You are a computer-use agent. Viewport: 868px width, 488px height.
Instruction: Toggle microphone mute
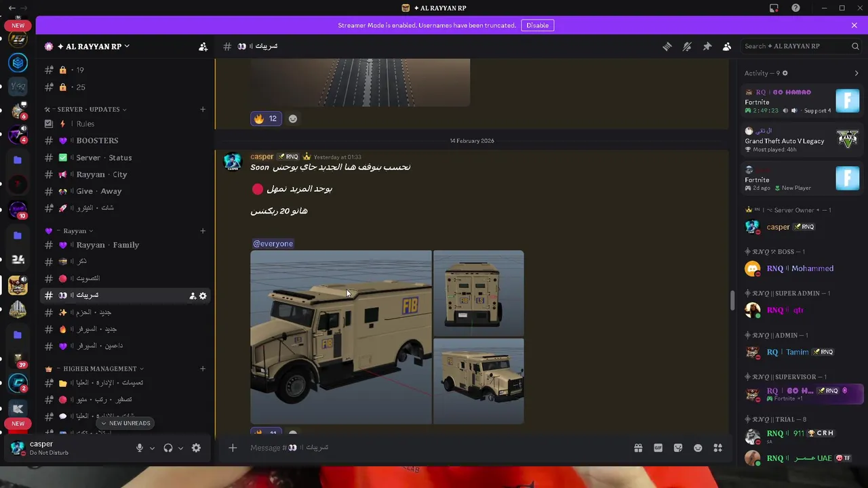[x=140, y=448]
